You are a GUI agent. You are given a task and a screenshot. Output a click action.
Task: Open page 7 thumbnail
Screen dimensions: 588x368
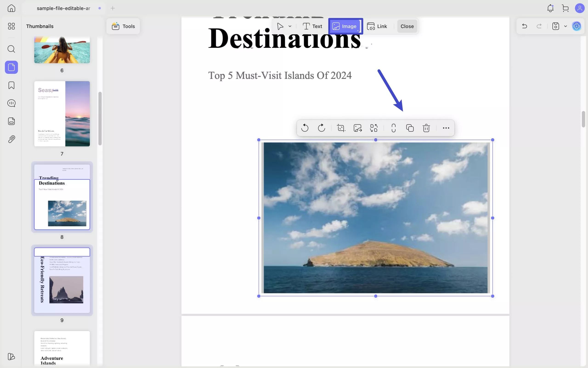pyautogui.click(x=62, y=114)
